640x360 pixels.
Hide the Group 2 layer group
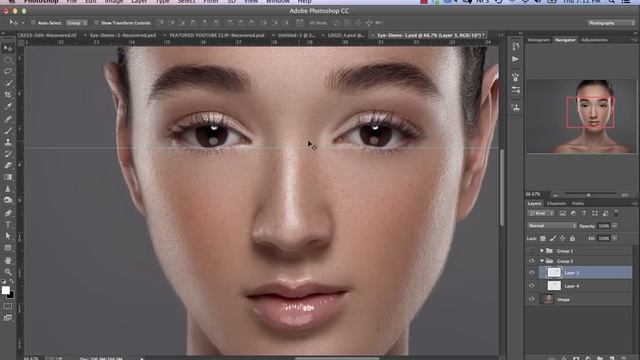(531, 261)
